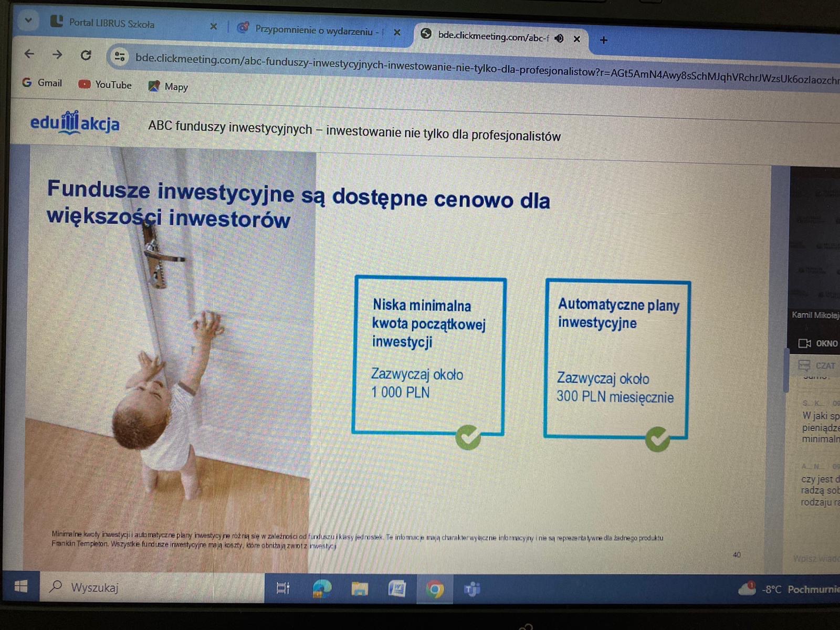Open the Mapy bookmark

(168, 87)
